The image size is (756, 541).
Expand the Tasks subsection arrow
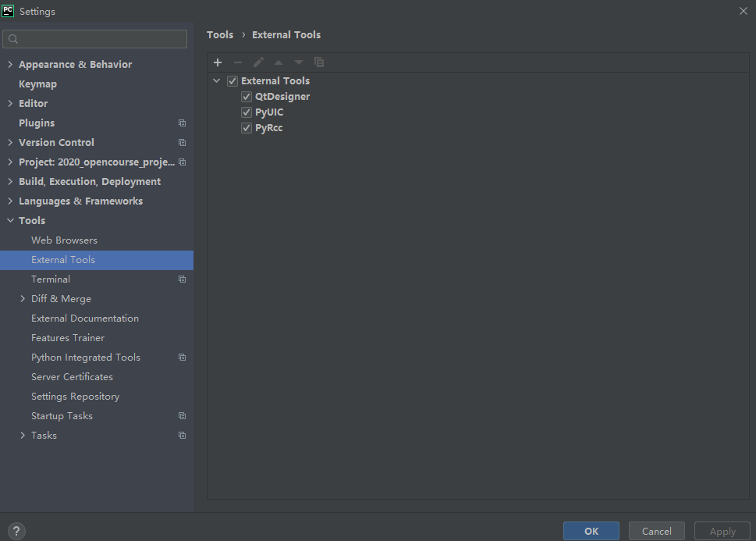(23, 436)
